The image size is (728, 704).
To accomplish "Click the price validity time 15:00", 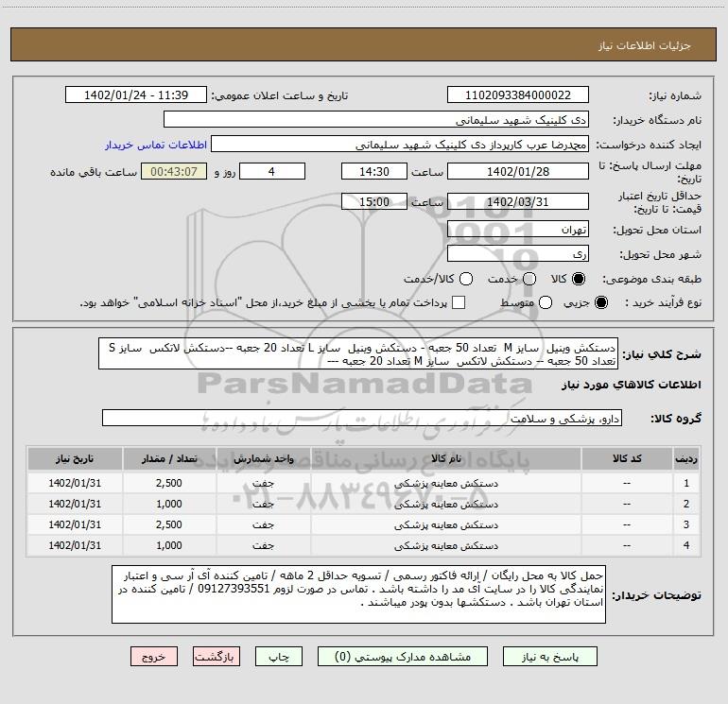I will click(374, 202).
